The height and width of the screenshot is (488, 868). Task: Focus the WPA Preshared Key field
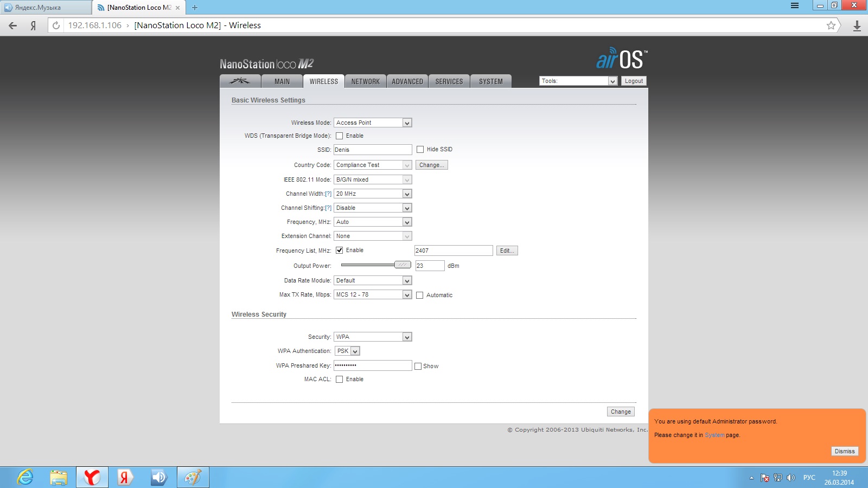coord(373,365)
